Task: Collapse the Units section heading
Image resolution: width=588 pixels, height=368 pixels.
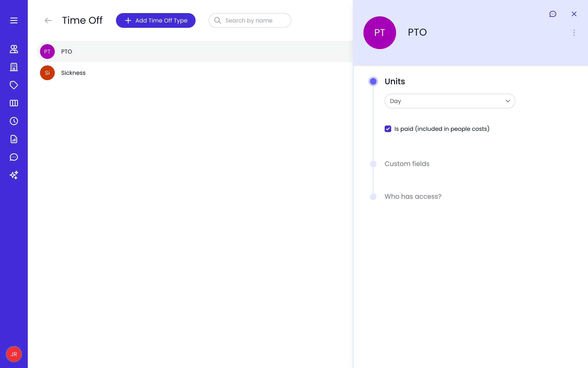Action: click(395, 81)
